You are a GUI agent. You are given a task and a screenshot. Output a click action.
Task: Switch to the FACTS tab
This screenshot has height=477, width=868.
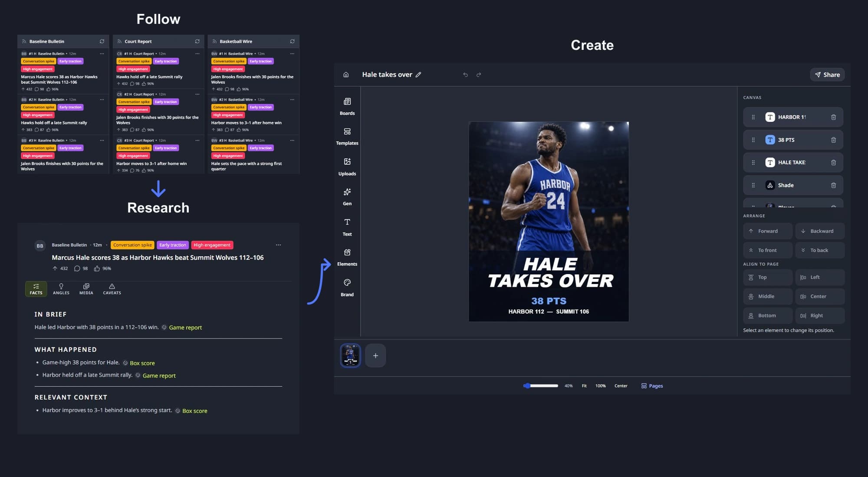coord(36,289)
